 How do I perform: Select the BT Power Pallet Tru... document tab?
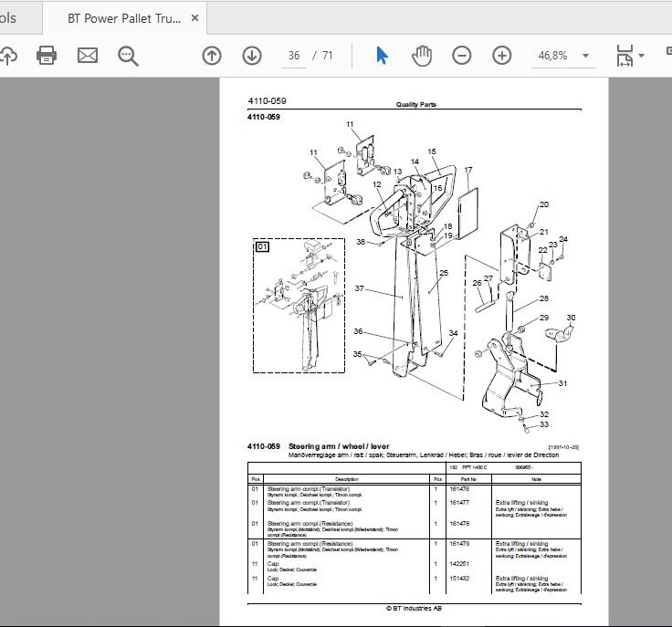[x=124, y=18]
